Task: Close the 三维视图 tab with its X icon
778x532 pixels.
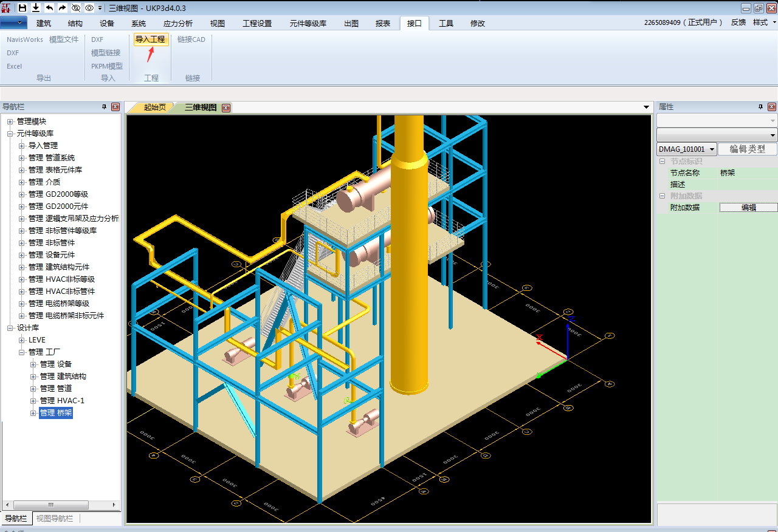Action: click(x=226, y=107)
